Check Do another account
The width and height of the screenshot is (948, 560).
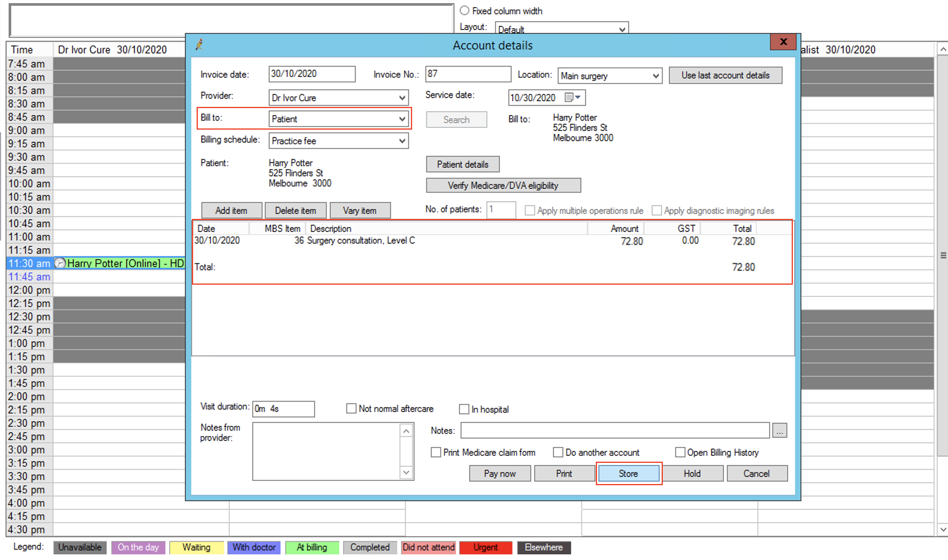click(x=558, y=452)
